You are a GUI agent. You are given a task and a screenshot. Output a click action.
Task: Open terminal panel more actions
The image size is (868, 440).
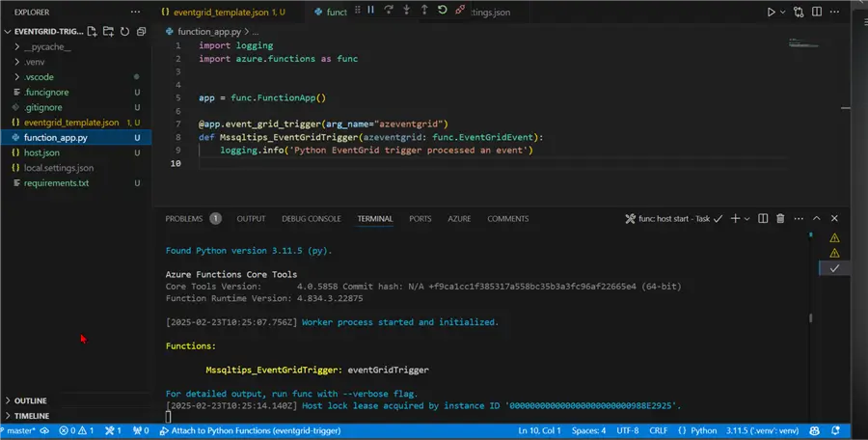[799, 218]
